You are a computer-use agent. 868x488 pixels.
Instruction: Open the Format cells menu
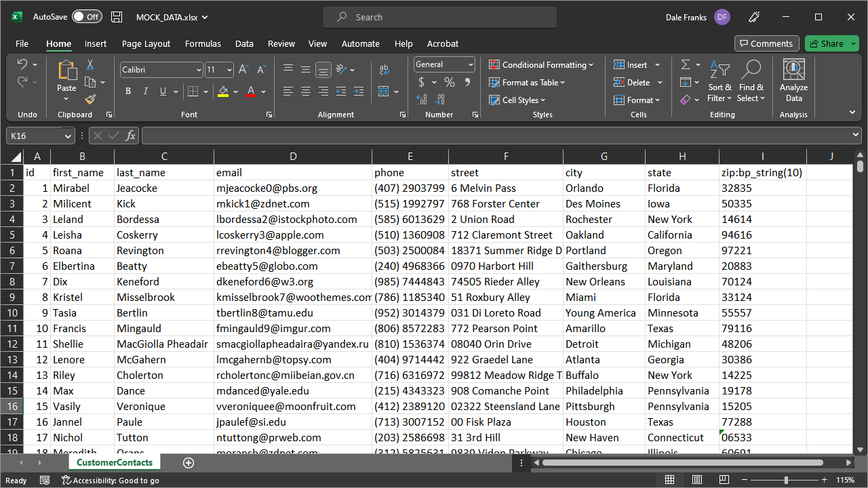637,100
